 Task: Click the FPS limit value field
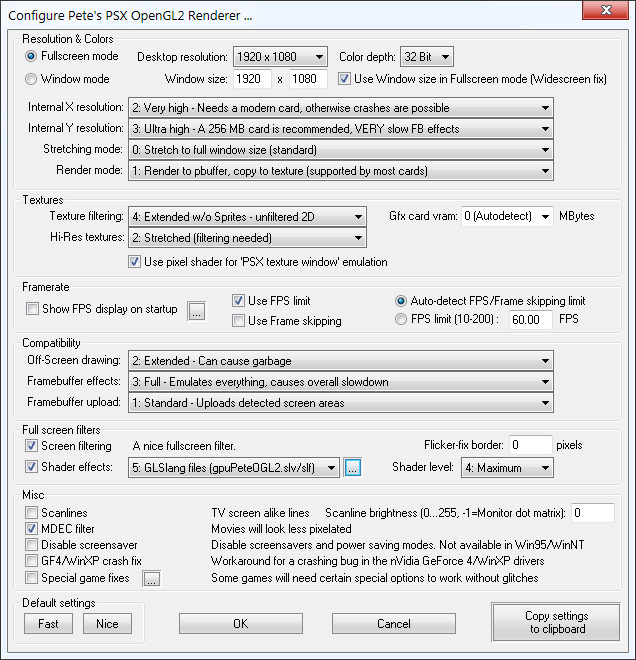530,319
